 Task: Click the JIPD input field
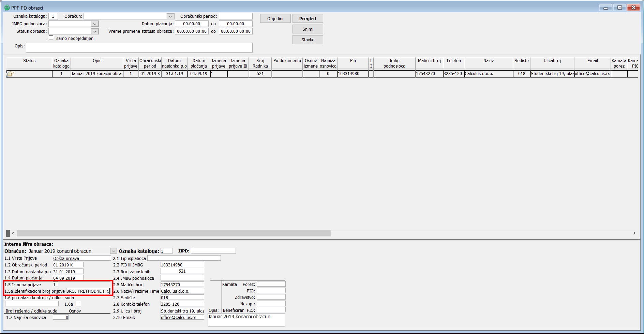213,251
